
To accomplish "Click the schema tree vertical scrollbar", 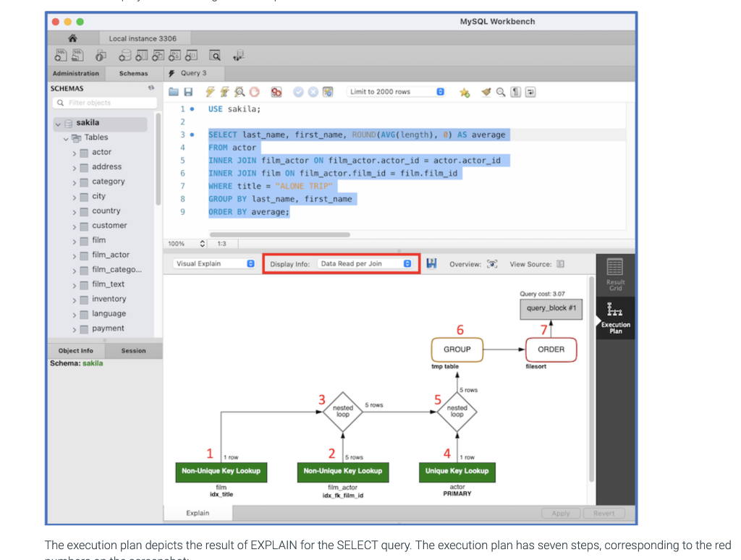I will (158, 158).
